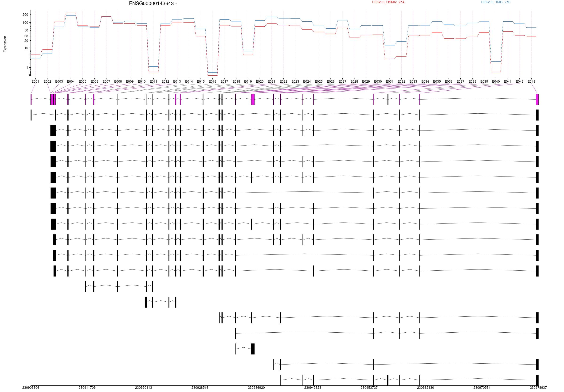The width and height of the screenshot is (564, 392).
Task: Click exon label E023
Action: pyautogui.click(x=295, y=81)
